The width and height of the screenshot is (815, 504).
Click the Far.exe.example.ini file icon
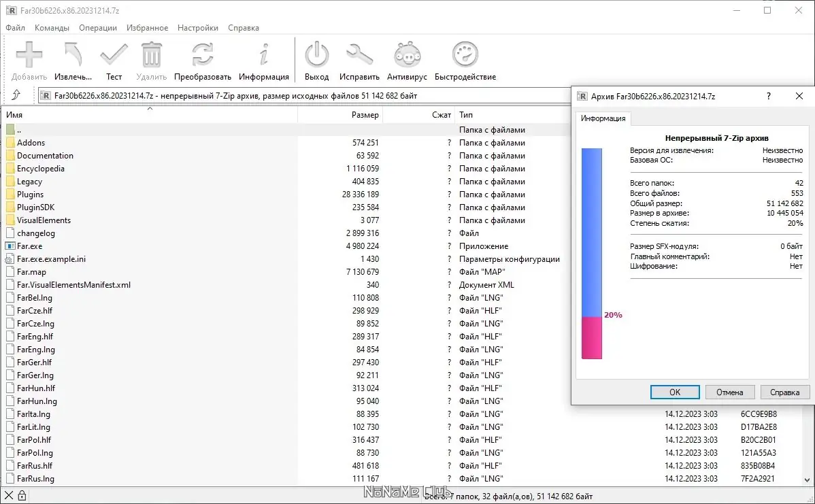10,258
